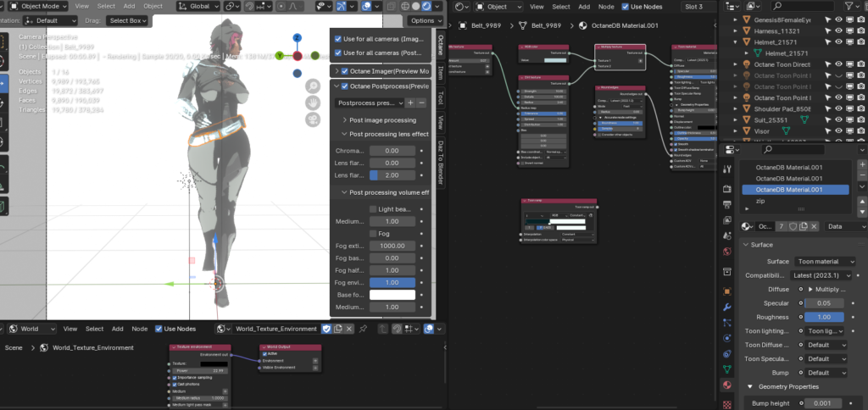This screenshot has height=410, width=868.
Task: Disable Octane Postprocess preview checkbox
Action: click(344, 86)
